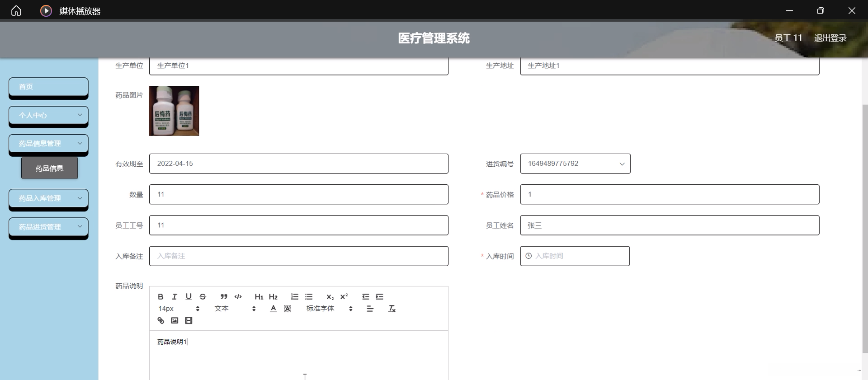Click inside the 药品说明 editor text area

pyautogui.click(x=299, y=356)
